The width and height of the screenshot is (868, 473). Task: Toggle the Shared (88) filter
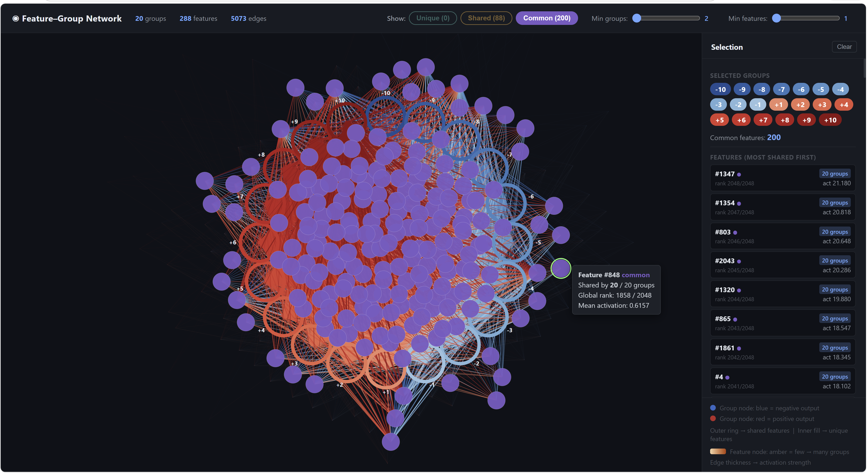pyautogui.click(x=486, y=18)
